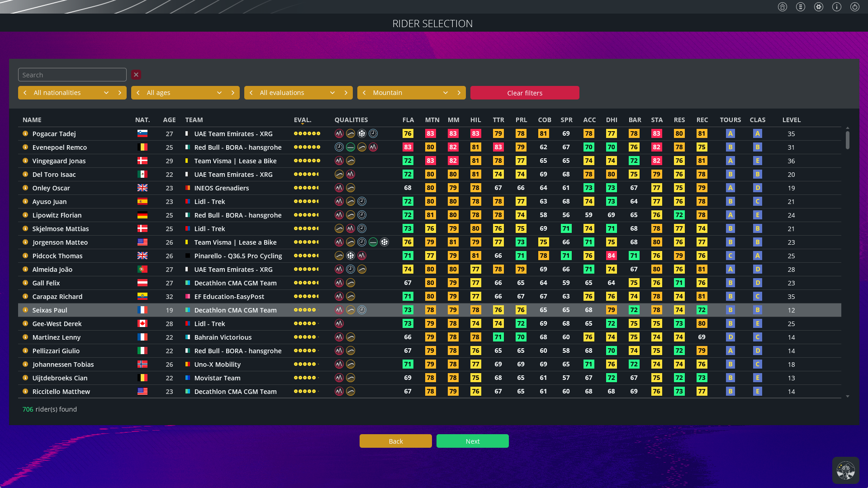The image size is (868, 488).
Task: Open info icon for Evenepoel Remco
Action: [25, 147]
